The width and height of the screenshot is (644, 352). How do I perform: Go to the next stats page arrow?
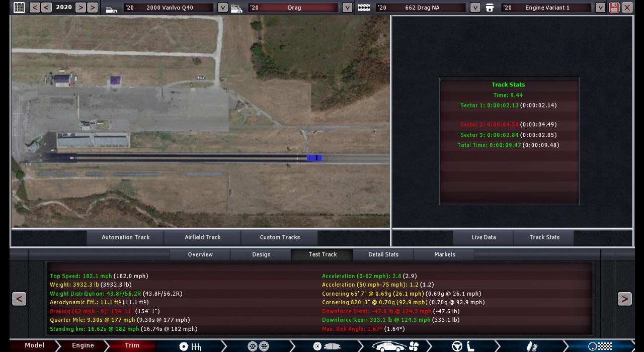tap(624, 299)
